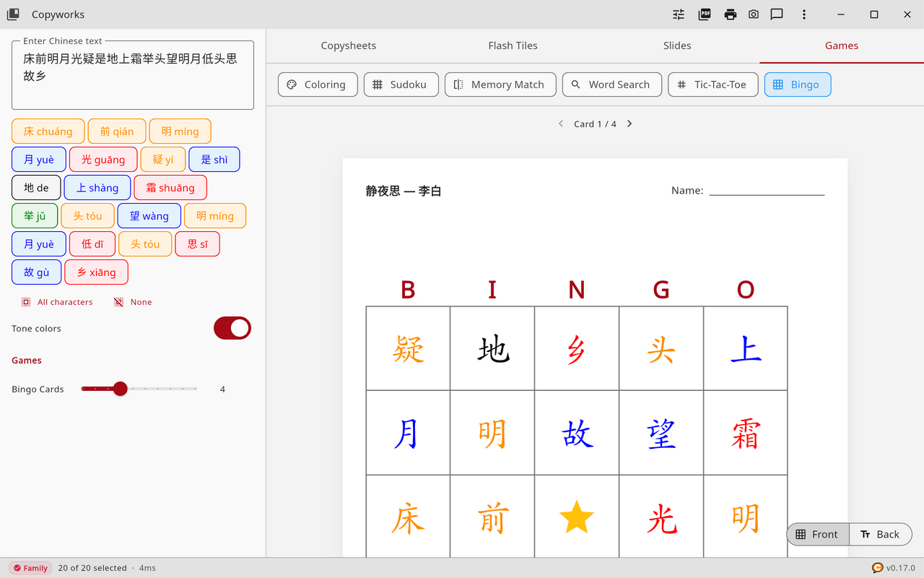Pick the Tic-Tac-Toe game
Image resolution: width=924 pixels, height=578 pixels.
[713, 85]
